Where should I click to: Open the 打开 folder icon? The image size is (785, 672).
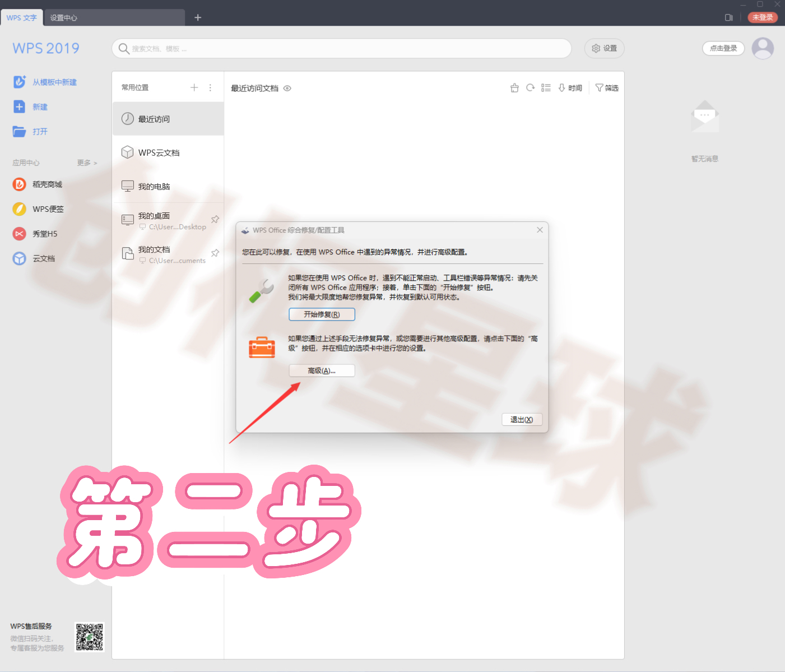[x=20, y=131]
